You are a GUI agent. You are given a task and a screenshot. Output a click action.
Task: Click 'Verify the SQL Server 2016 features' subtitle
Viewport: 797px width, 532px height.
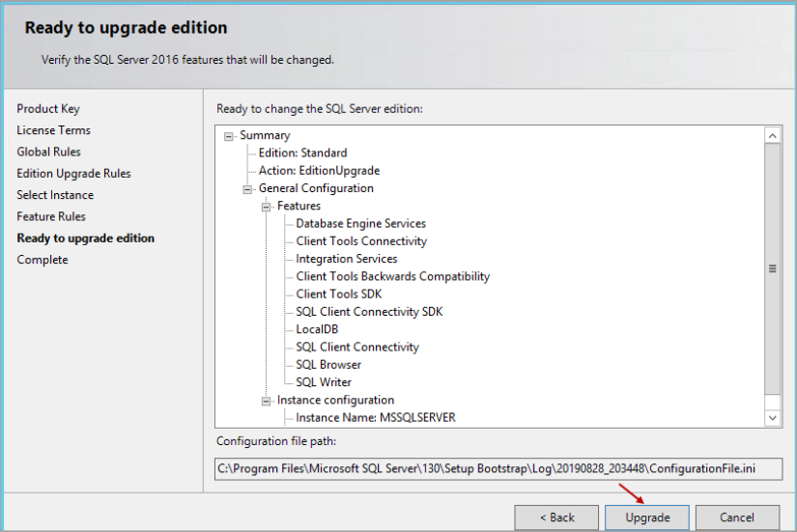(187, 60)
